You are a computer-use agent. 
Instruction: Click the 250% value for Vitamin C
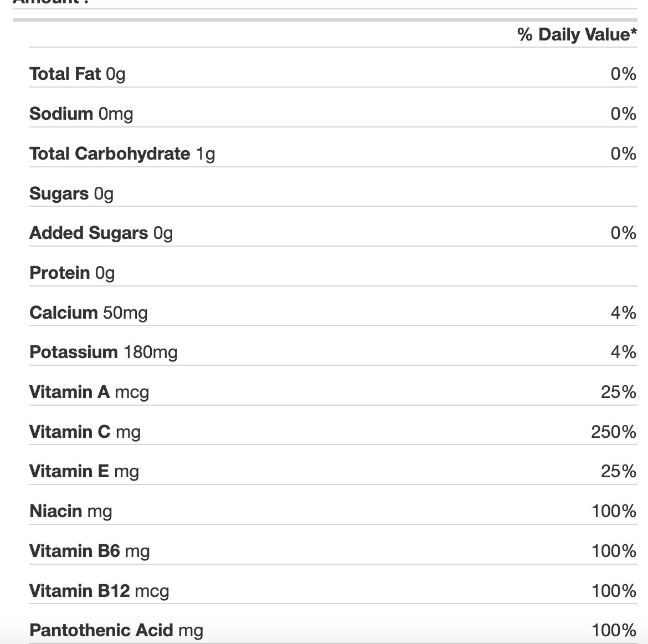[614, 432]
